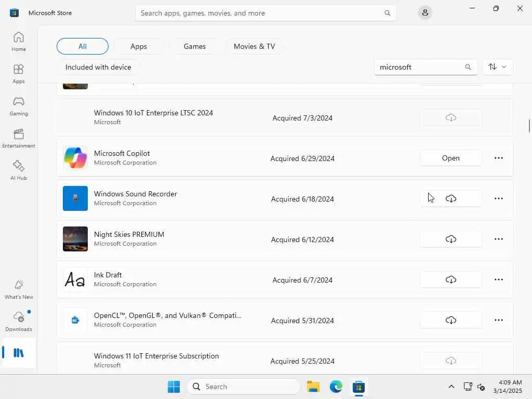Toggle the Included with device filter

98,67
